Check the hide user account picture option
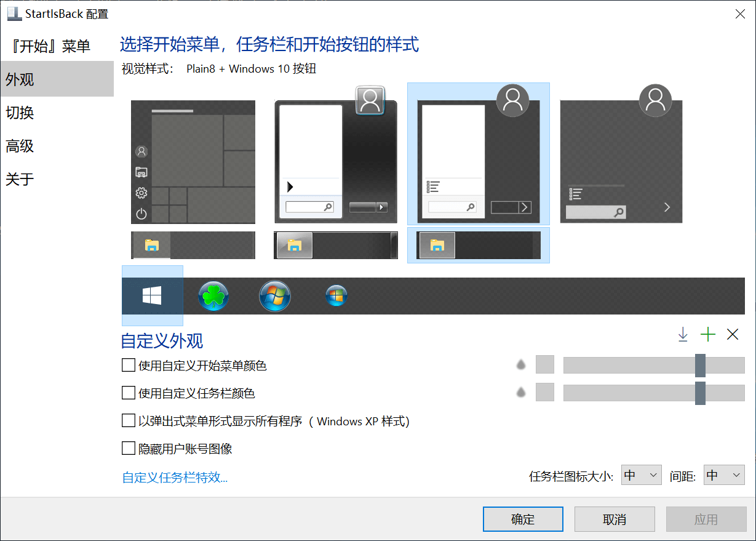The height and width of the screenshot is (541, 756). pos(129,449)
